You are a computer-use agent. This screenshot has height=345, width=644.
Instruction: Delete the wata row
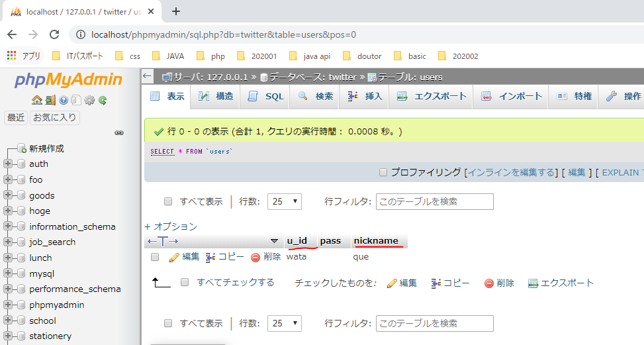(x=265, y=257)
